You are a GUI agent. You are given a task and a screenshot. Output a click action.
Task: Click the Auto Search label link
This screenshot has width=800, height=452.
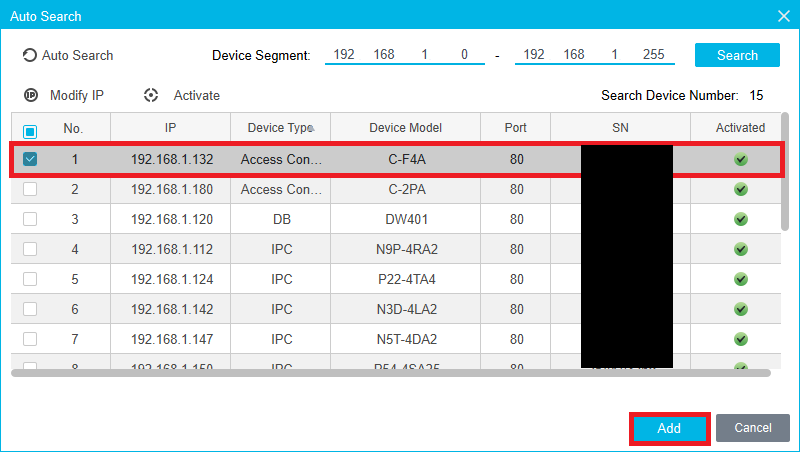[78, 55]
